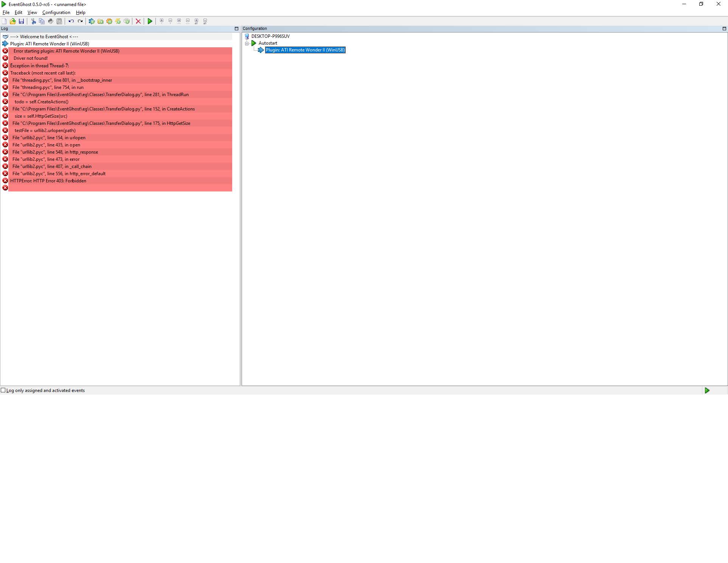This screenshot has height=563, width=728.
Task: Click the Add Action toolbar icon
Action: (x=127, y=21)
